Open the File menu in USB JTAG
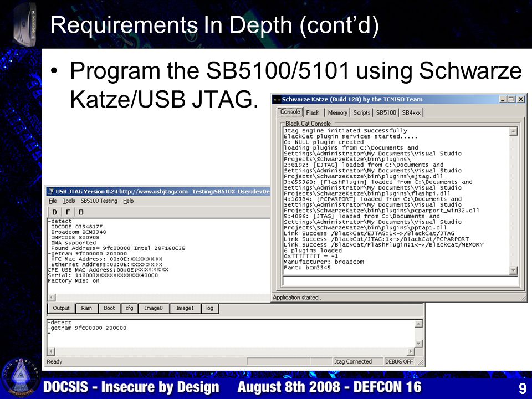The image size is (532, 399). point(53,201)
